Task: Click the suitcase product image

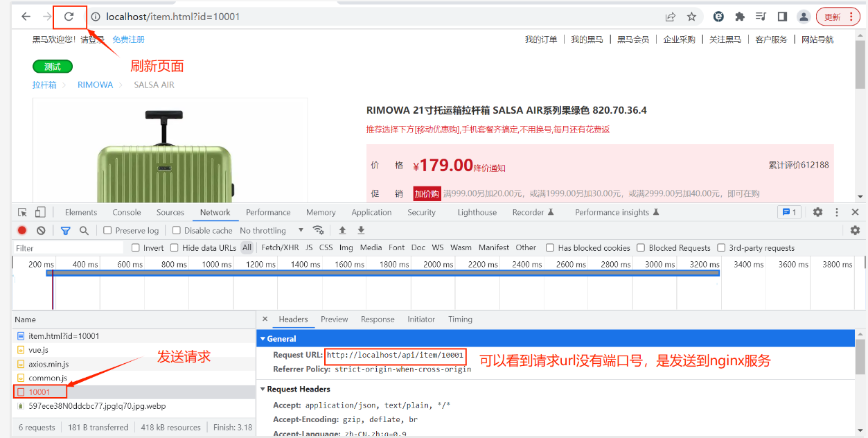Action: (166, 156)
